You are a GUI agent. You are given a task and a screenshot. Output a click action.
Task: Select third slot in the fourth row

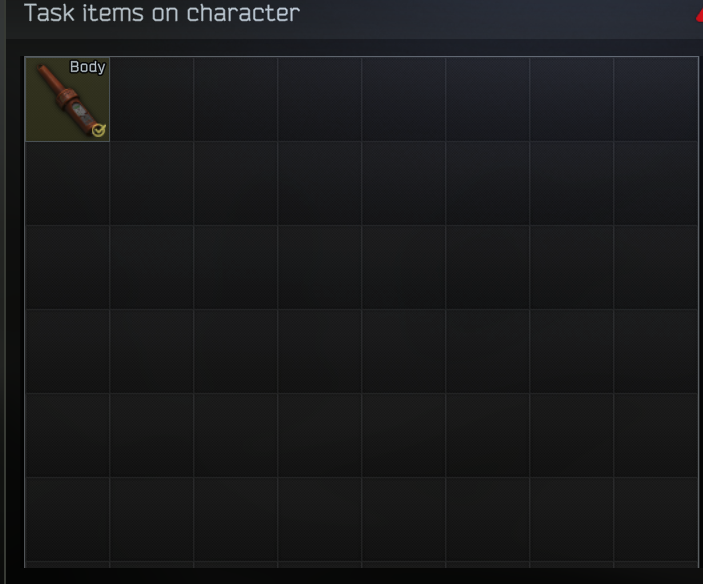(235, 351)
